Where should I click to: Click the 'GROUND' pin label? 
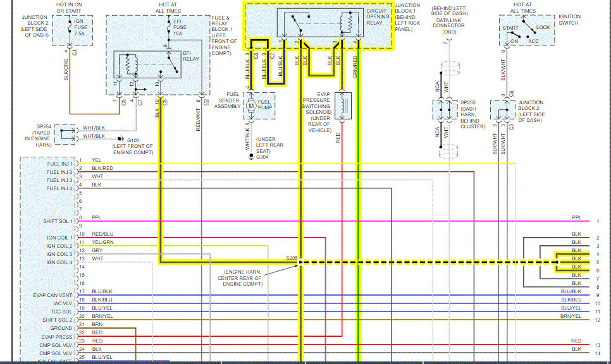point(61,328)
